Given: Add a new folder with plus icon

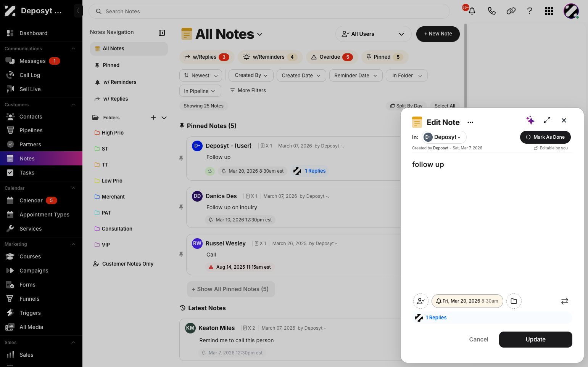Looking at the screenshot, I should tap(153, 118).
